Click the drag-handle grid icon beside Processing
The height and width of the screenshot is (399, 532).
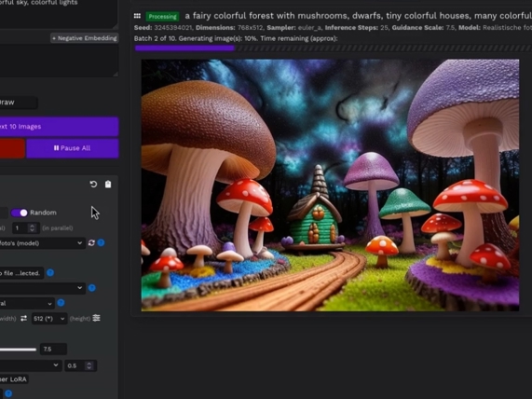[137, 16]
